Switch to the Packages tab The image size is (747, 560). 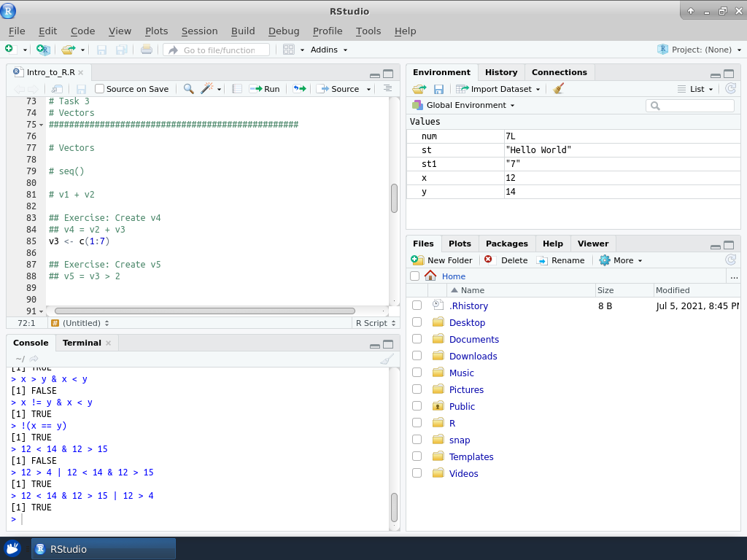pyautogui.click(x=506, y=244)
